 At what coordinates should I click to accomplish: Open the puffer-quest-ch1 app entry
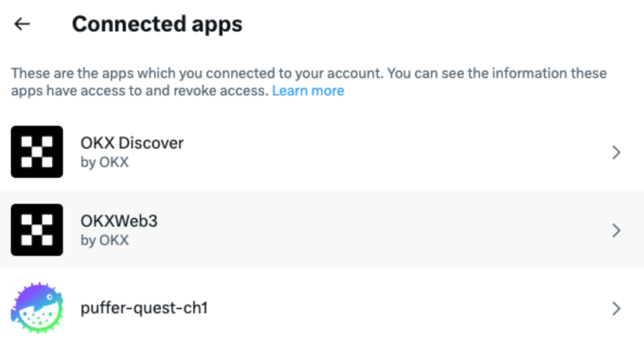click(144, 308)
